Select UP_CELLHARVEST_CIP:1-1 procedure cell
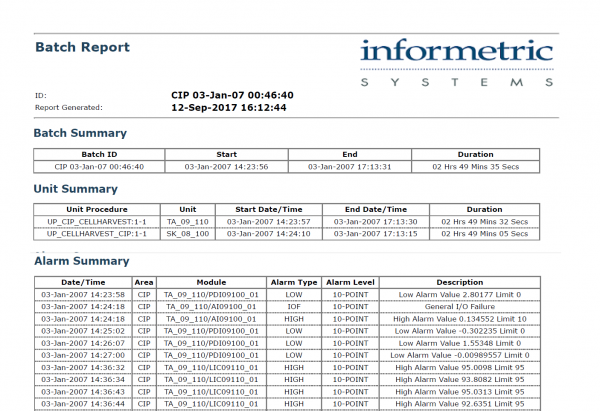The height and width of the screenshot is (411, 600). coord(97,234)
